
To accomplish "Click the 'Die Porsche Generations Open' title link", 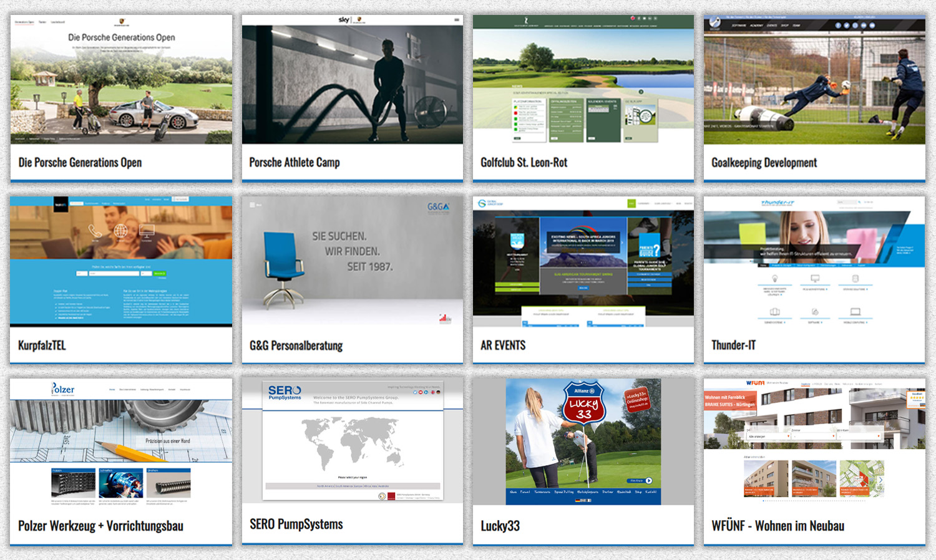I will (80, 163).
